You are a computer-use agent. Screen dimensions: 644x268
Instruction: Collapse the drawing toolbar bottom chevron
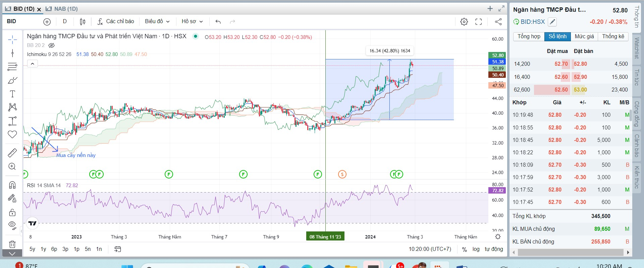click(x=12, y=254)
